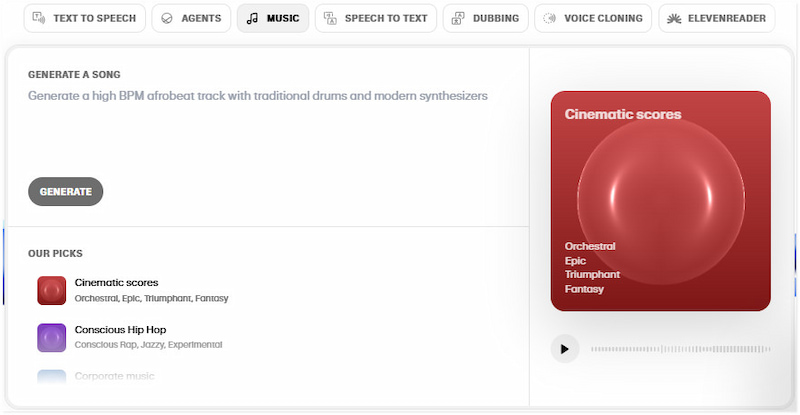Select the Dubbing tab

pos(485,18)
